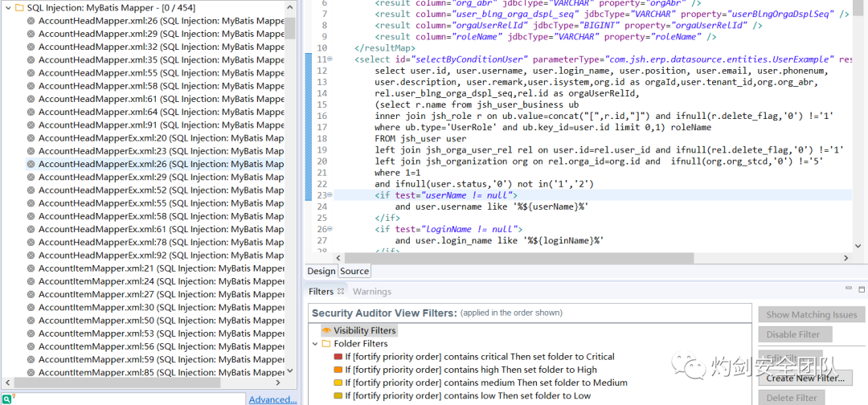The image size is (868, 405).
Task: Fold the userName if block at line 23
Action: tap(330, 194)
